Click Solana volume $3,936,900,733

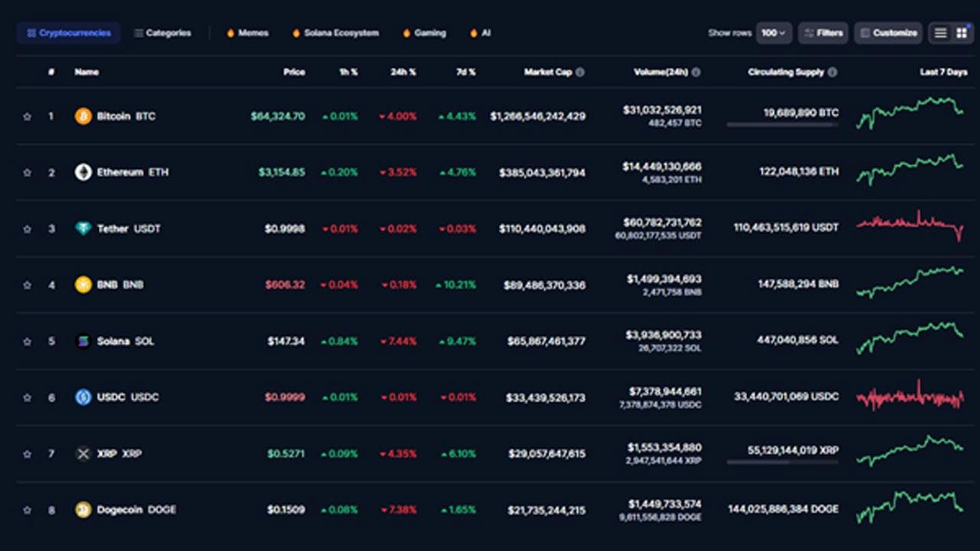click(x=664, y=335)
